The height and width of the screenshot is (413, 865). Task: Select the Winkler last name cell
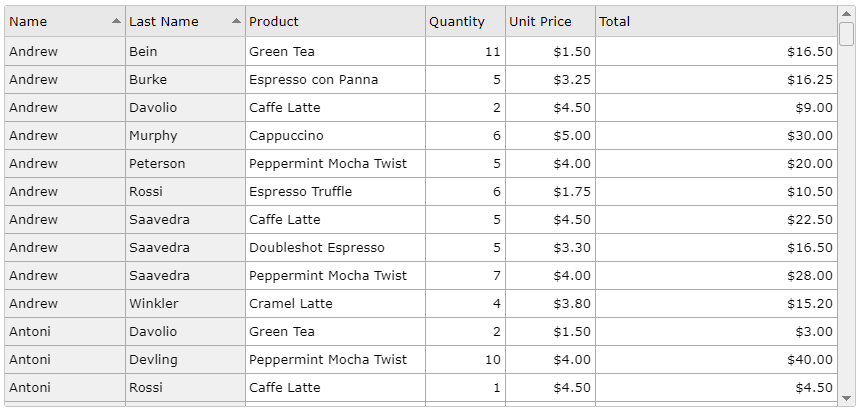[x=185, y=303]
